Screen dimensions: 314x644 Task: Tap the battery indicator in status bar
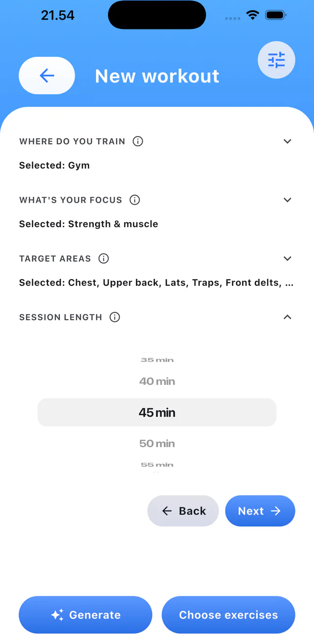tap(276, 15)
